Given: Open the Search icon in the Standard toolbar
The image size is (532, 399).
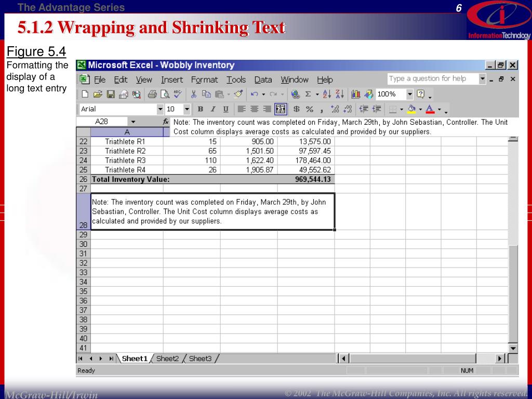Looking at the screenshot, I should click(x=137, y=95).
